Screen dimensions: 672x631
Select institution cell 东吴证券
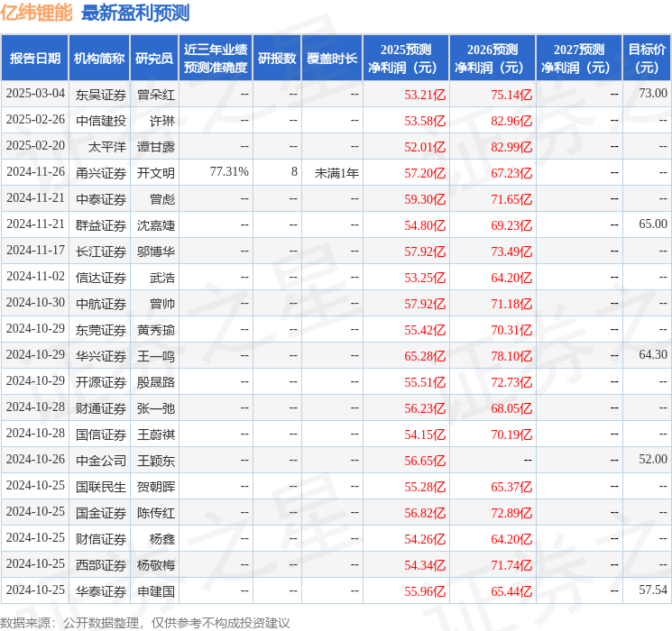coord(101,95)
